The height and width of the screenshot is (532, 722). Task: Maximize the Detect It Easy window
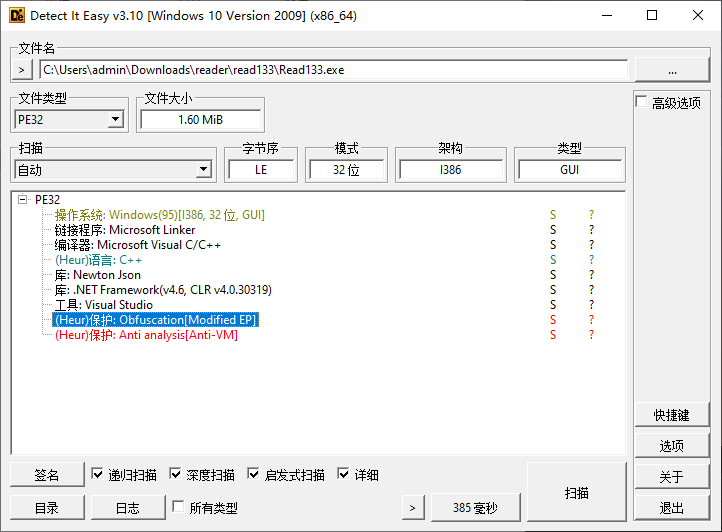pyautogui.click(x=652, y=16)
